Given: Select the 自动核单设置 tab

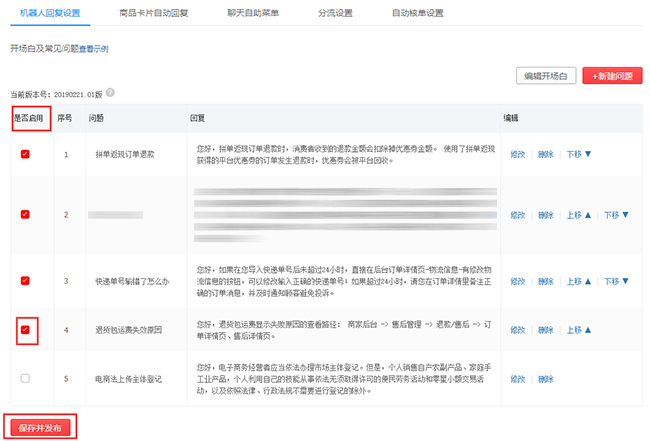Looking at the screenshot, I should [417, 13].
